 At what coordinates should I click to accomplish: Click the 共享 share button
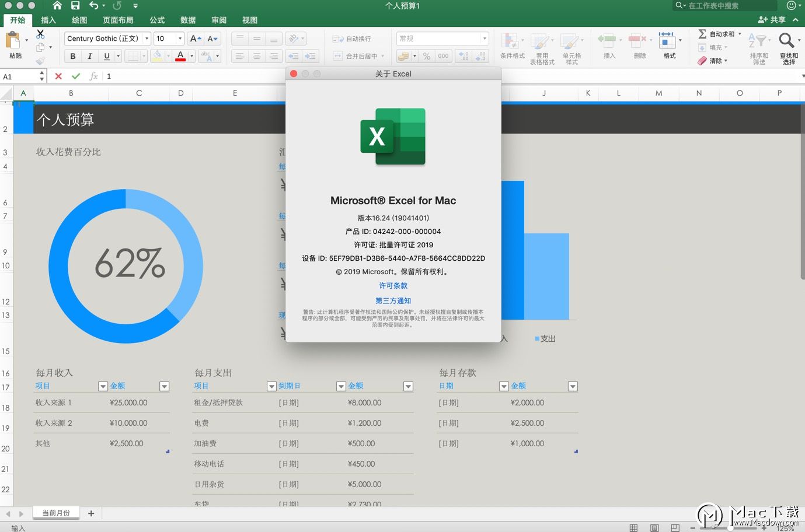772,20
